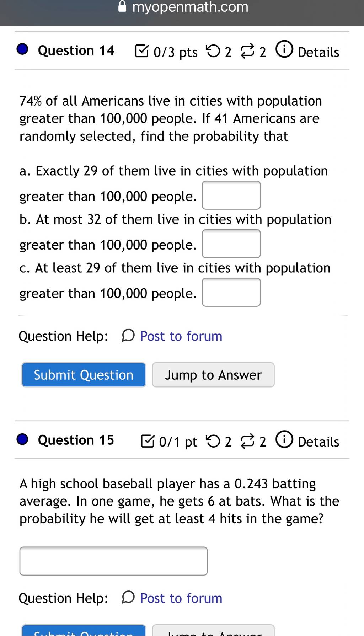Image resolution: width=364 pixels, height=636 pixels.
Task: Click the Question 15 points checkbox icon
Action: (148, 441)
